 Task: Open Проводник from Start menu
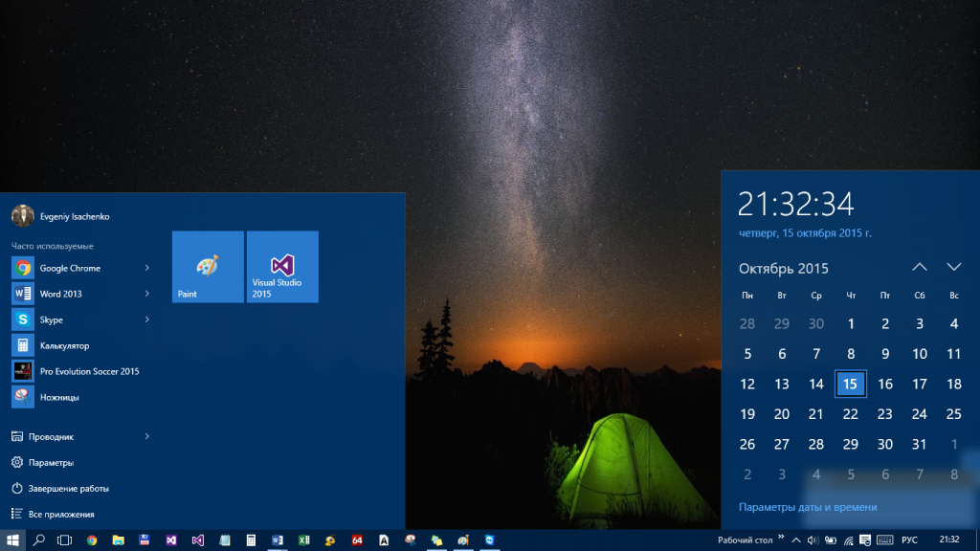81,436
